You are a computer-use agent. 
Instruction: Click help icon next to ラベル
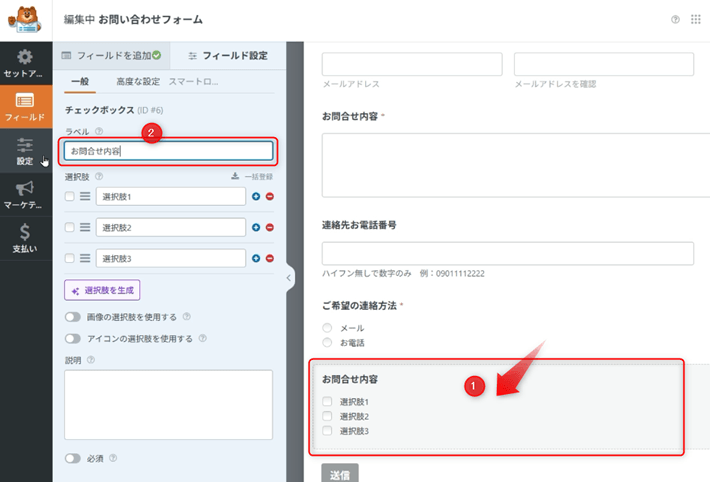click(x=99, y=131)
